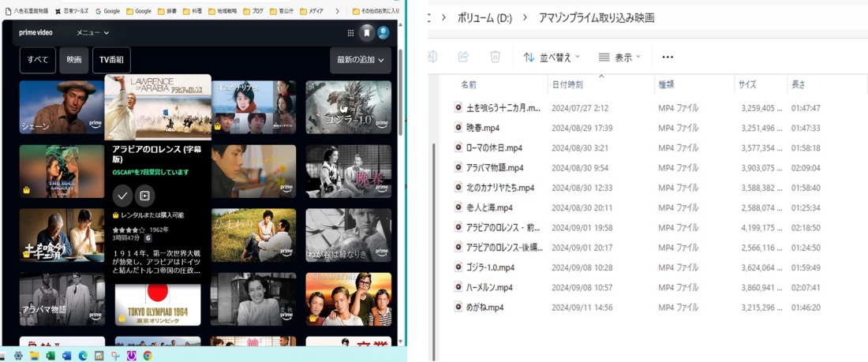The width and height of the screenshot is (868, 362).
Task: Open the Tokyo Olympiad 1964 thumbnail
Action: click(x=158, y=305)
